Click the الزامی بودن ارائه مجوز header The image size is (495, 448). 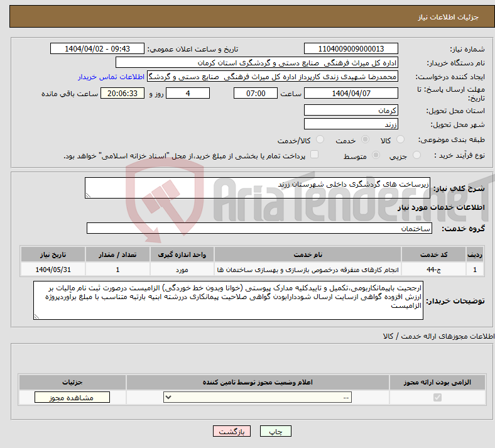[x=437, y=382]
